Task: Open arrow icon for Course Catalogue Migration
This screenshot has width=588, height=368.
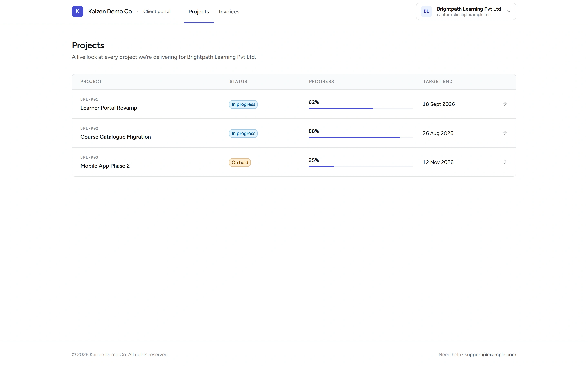Action: [x=505, y=133]
